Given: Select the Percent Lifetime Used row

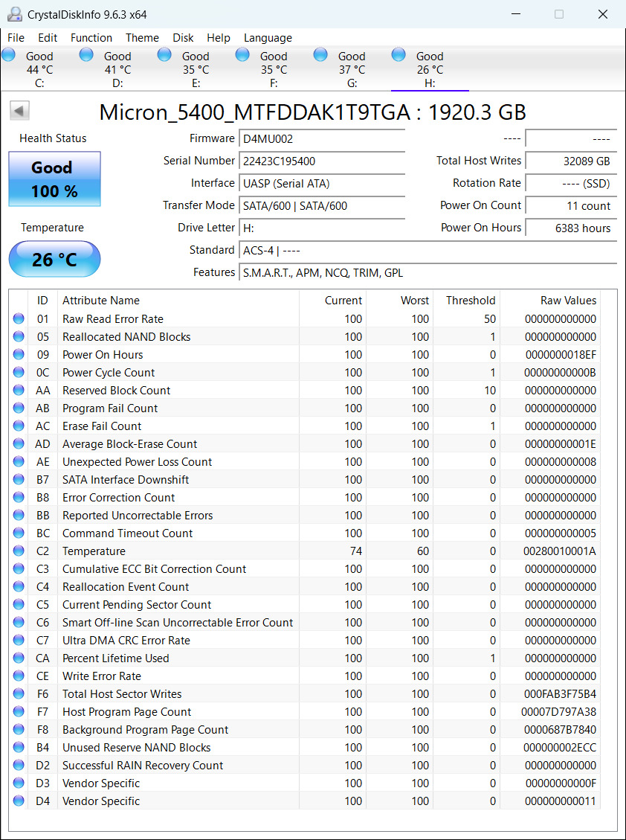Looking at the screenshot, I should (304, 658).
